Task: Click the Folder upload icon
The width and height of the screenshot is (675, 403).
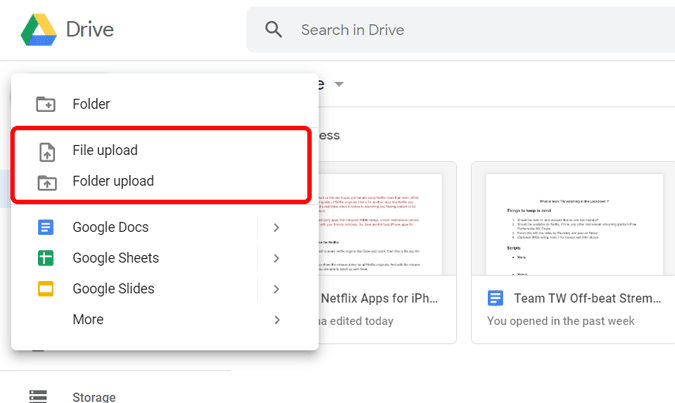Action: click(47, 183)
